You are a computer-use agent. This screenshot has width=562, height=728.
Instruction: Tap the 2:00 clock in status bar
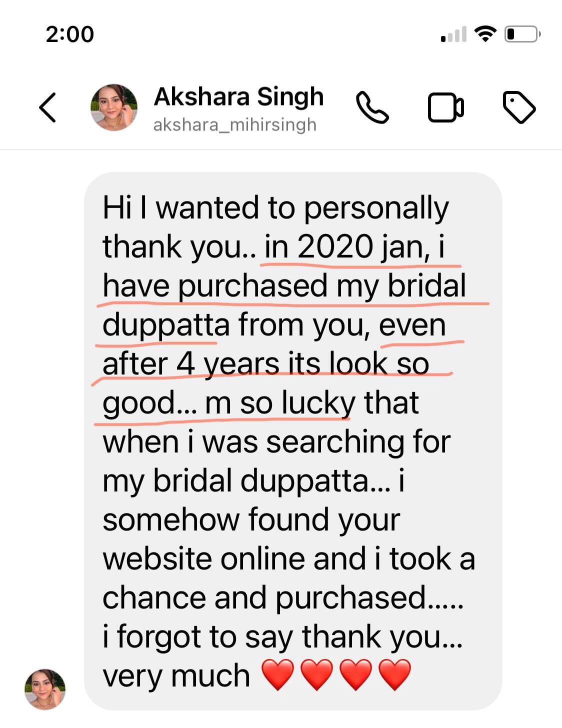tap(69, 34)
